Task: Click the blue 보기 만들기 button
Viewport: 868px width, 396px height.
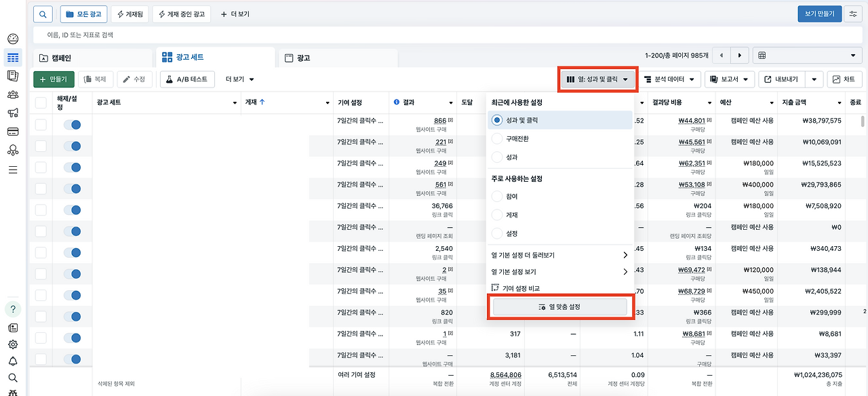Action: [x=820, y=14]
